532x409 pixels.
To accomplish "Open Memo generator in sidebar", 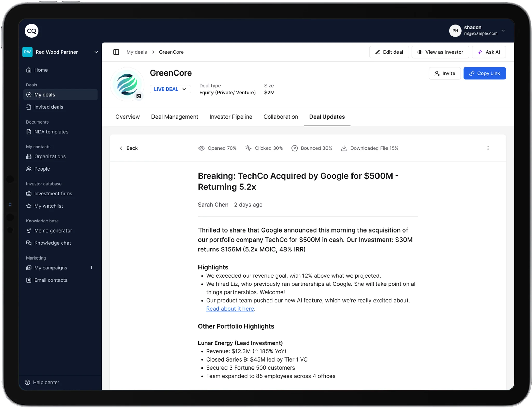I will (53, 231).
